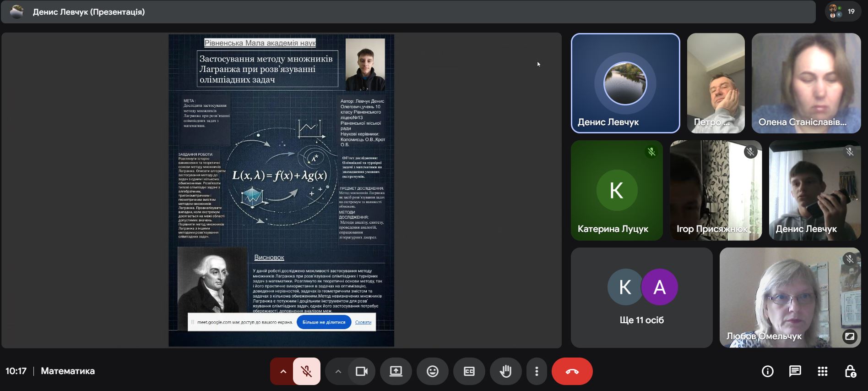
Task: Open the chat panel
Action: click(795, 371)
